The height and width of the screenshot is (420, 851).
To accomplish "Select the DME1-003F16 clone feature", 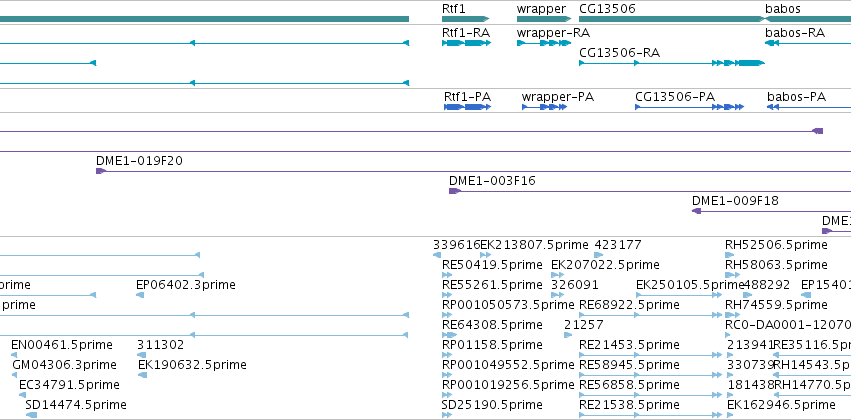I will (650, 191).
